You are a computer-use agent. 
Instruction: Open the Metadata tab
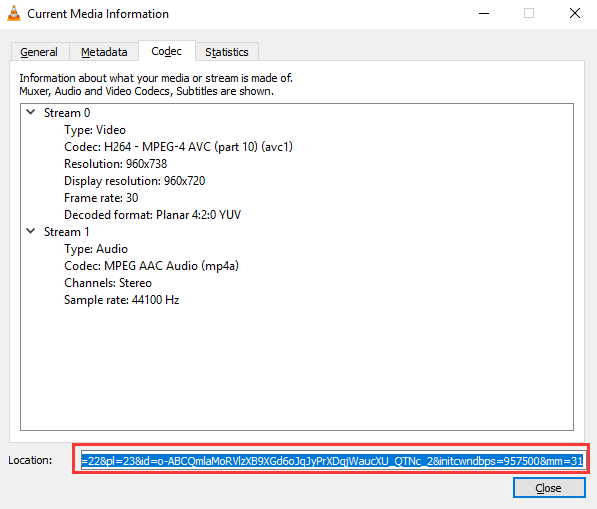pos(104,52)
